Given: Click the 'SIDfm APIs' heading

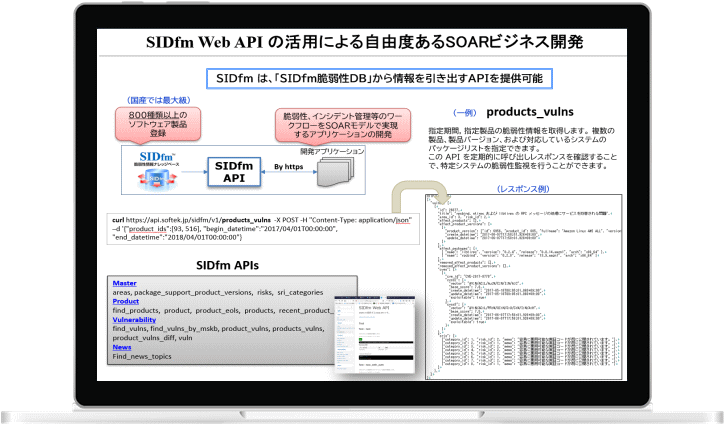Looking at the screenshot, I should pyautogui.click(x=227, y=266).
